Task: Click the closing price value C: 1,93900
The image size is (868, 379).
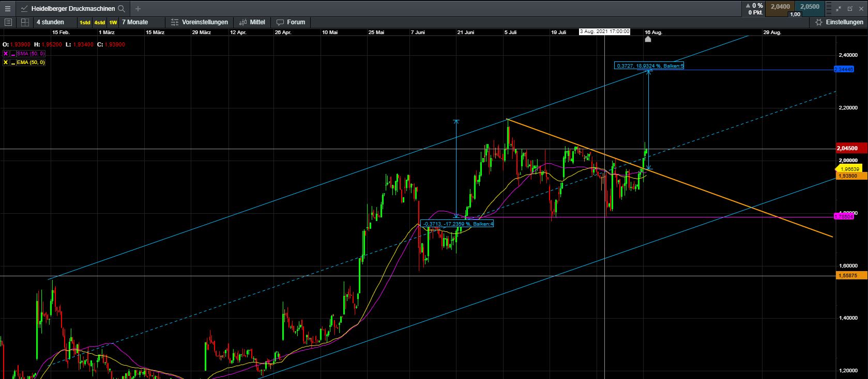Action: 111,45
